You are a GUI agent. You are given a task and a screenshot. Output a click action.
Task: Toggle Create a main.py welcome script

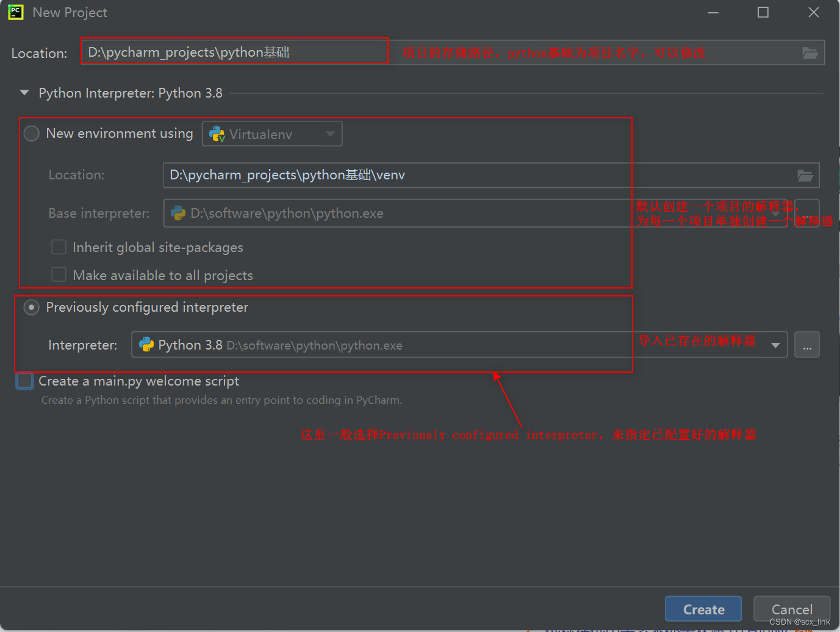[25, 381]
